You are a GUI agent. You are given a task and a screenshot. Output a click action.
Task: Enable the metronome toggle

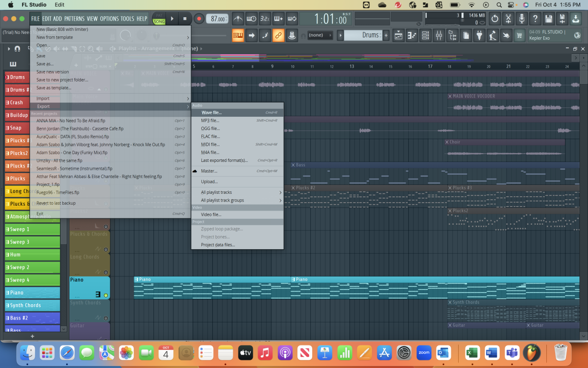coord(238,19)
